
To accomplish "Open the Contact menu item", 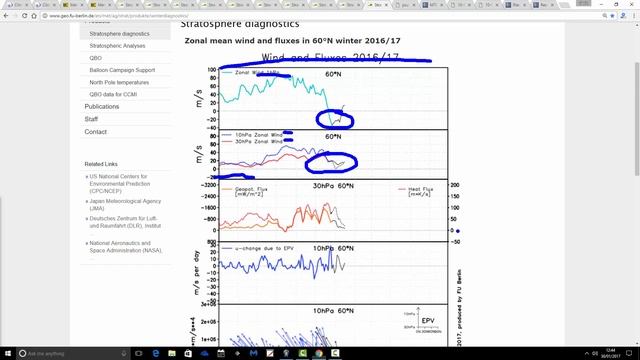I will click(96, 132).
